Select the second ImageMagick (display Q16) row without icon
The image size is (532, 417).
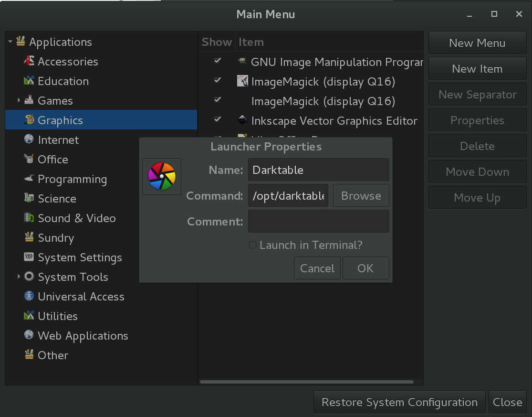click(311, 101)
